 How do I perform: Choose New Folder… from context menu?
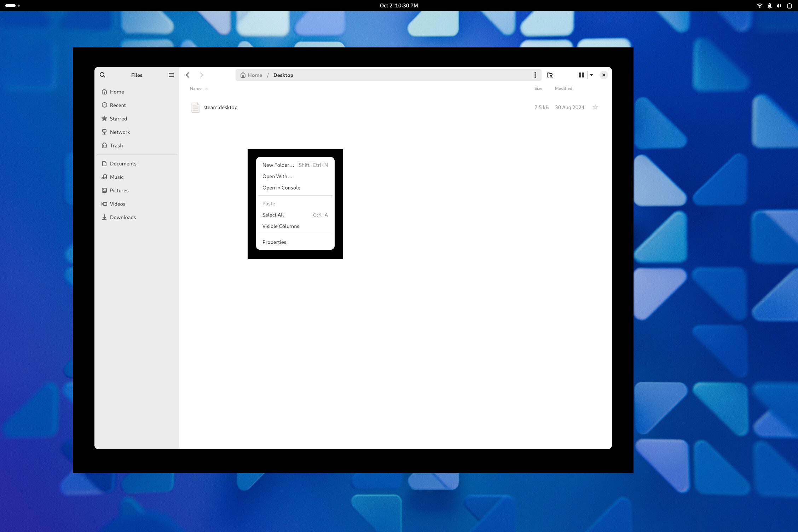[295, 165]
